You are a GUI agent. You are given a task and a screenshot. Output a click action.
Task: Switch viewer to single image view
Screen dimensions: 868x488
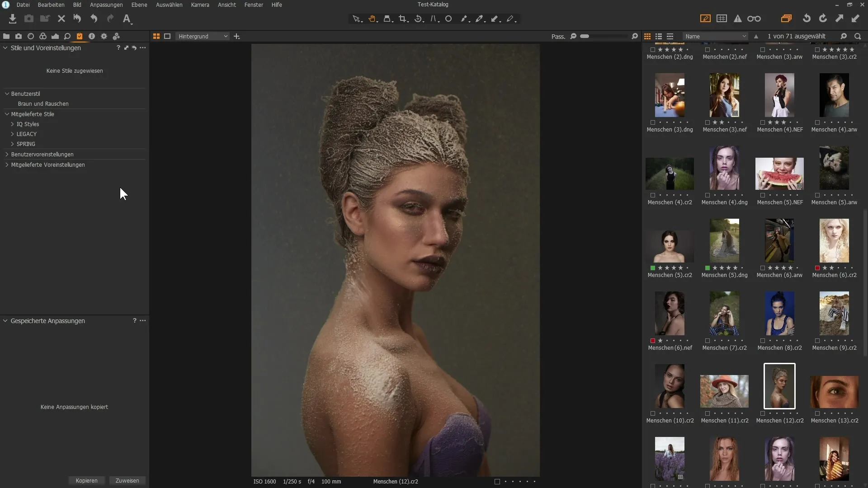tap(167, 36)
